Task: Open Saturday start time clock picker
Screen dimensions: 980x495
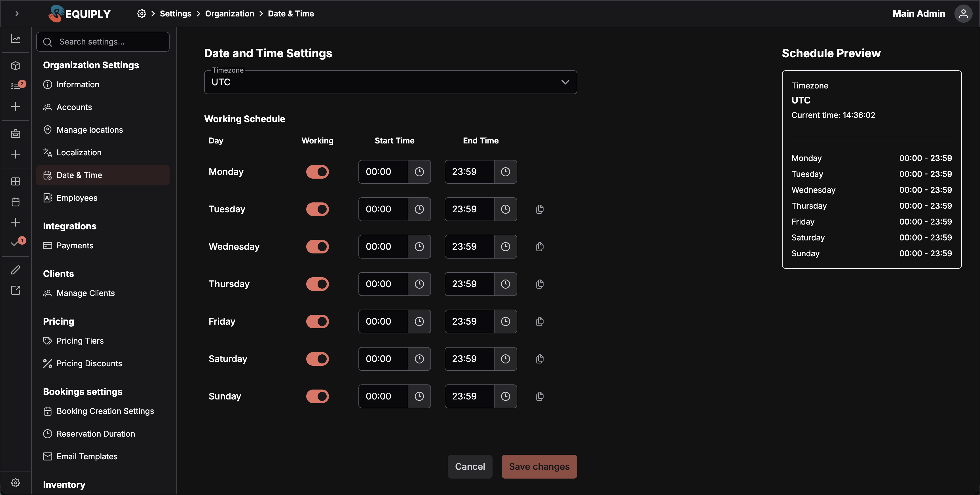Action: [419, 359]
